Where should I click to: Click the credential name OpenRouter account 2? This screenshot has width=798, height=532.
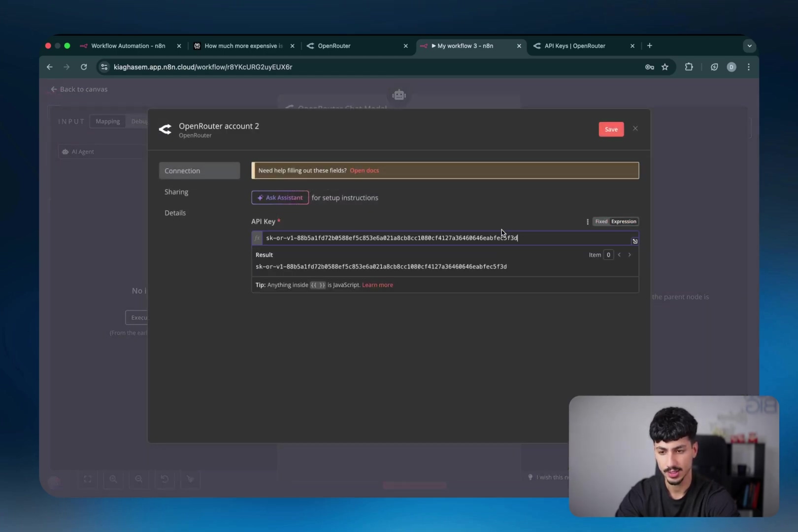point(219,126)
